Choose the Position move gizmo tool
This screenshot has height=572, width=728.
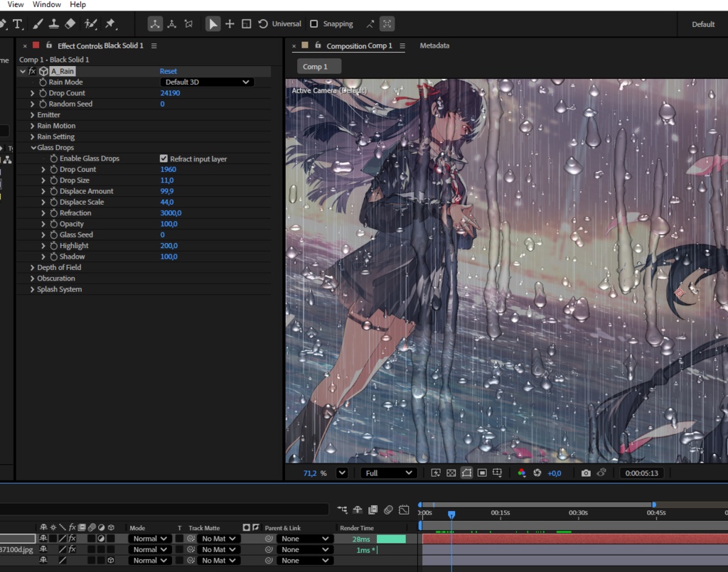coord(230,24)
